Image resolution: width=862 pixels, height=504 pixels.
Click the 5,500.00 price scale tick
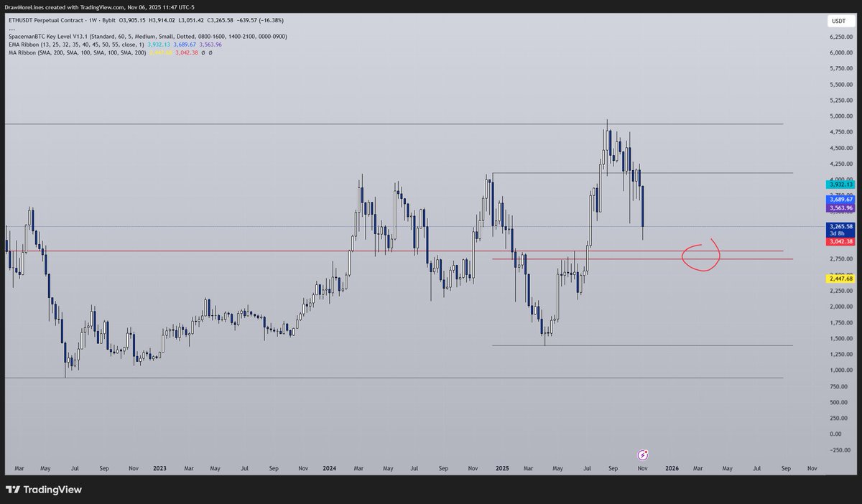(840, 84)
